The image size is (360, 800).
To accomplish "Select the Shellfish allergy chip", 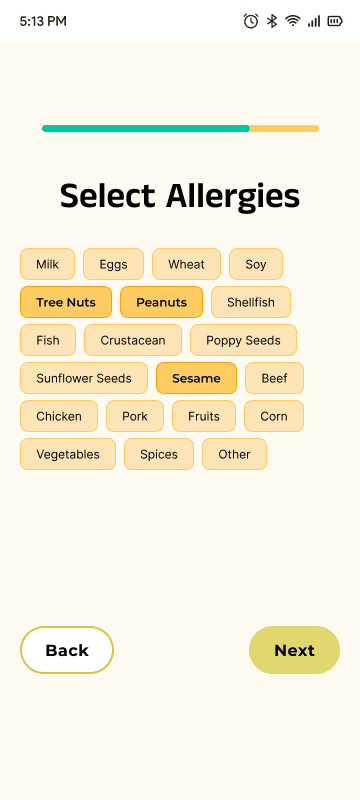I will (x=251, y=302).
